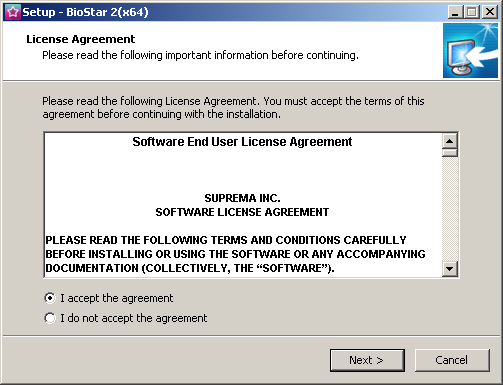Maximize the setup wizard window
The image size is (503, 385).
pos(472,12)
